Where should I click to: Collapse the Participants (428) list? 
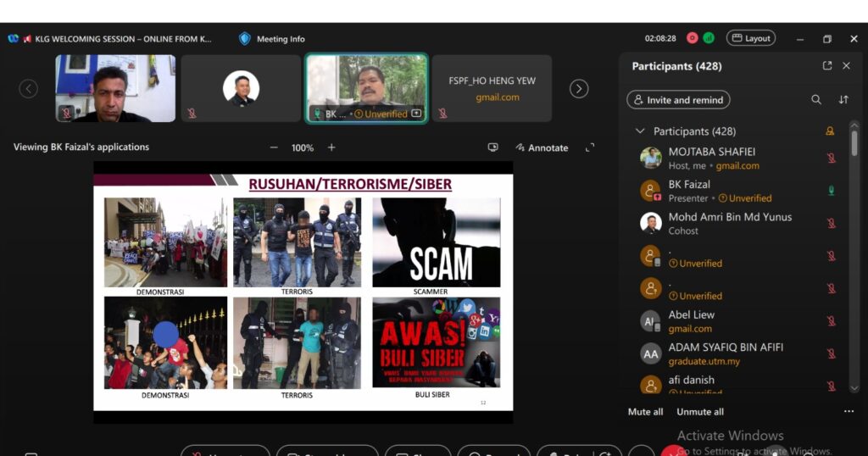(641, 131)
